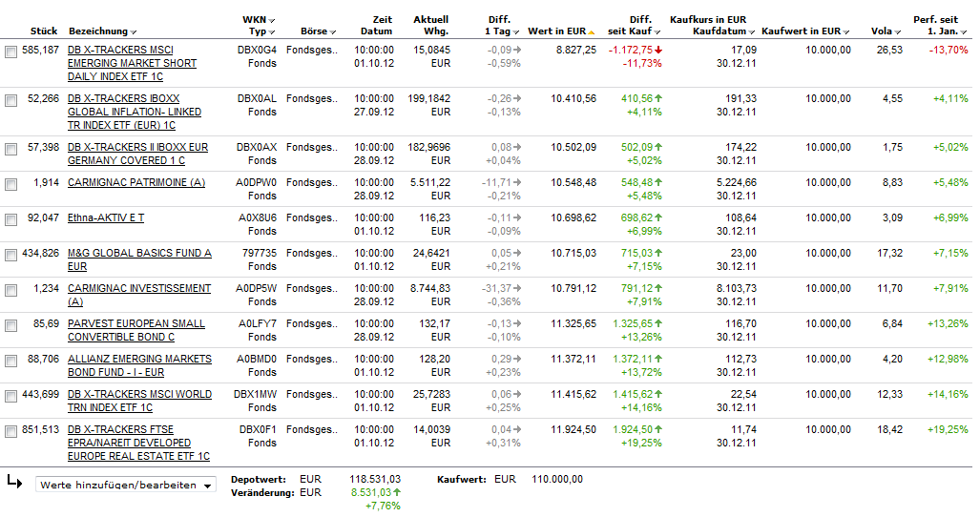Sort by Vola using its arrow icon
980x517 pixels.
click(899, 32)
